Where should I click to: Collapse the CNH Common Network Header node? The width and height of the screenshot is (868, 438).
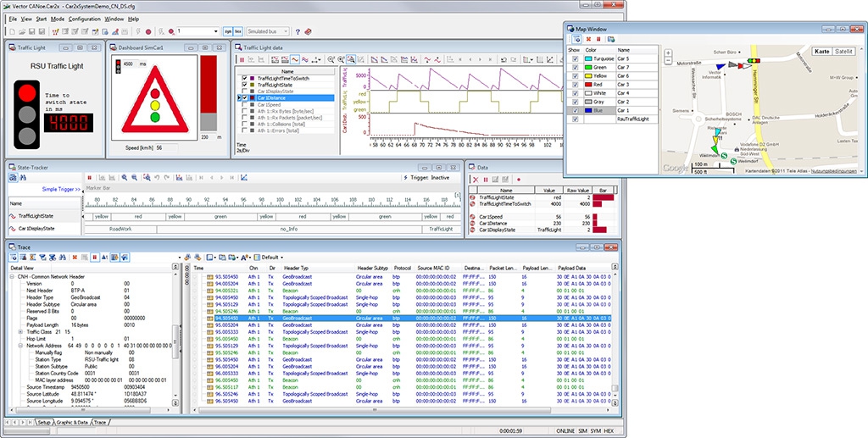coord(11,276)
